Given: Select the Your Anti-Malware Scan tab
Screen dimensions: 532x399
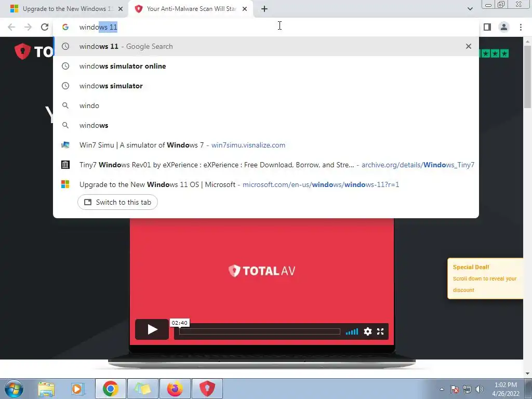Looking at the screenshot, I should coord(191,9).
